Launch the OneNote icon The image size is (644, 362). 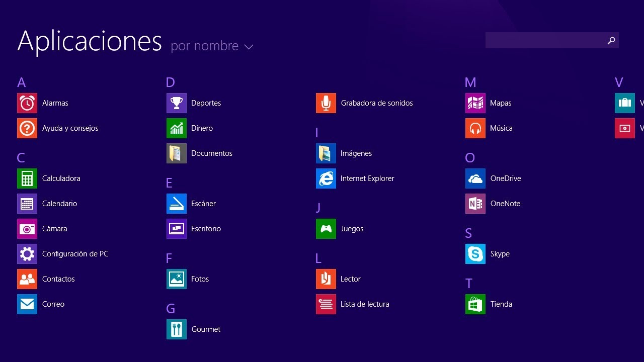pos(475,204)
